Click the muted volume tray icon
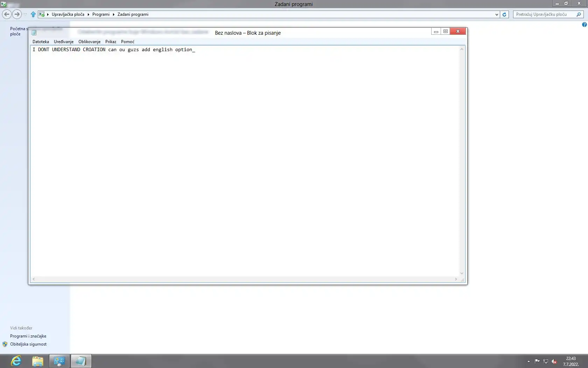Image resolution: width=588 pixels, height=368 pixels. [x=554, y=361]
